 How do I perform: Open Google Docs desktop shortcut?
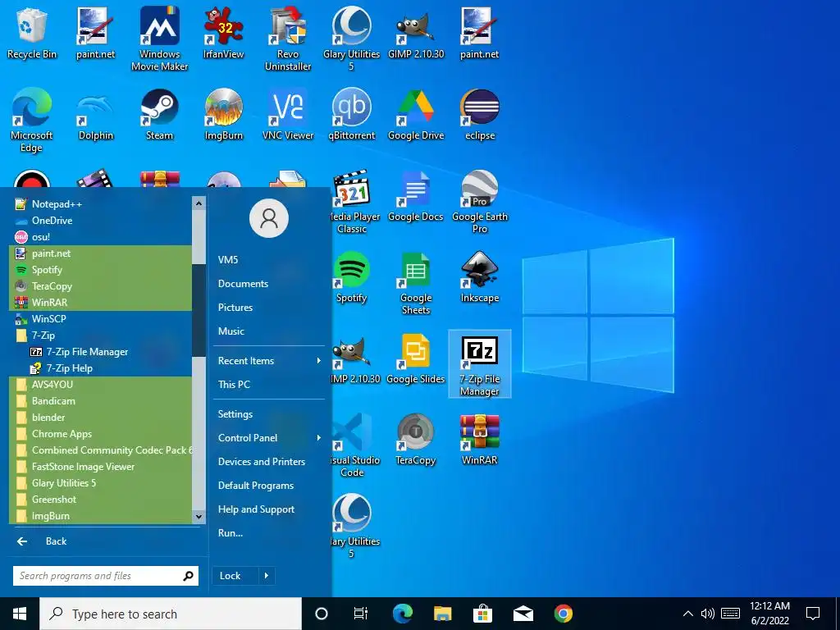416,196
